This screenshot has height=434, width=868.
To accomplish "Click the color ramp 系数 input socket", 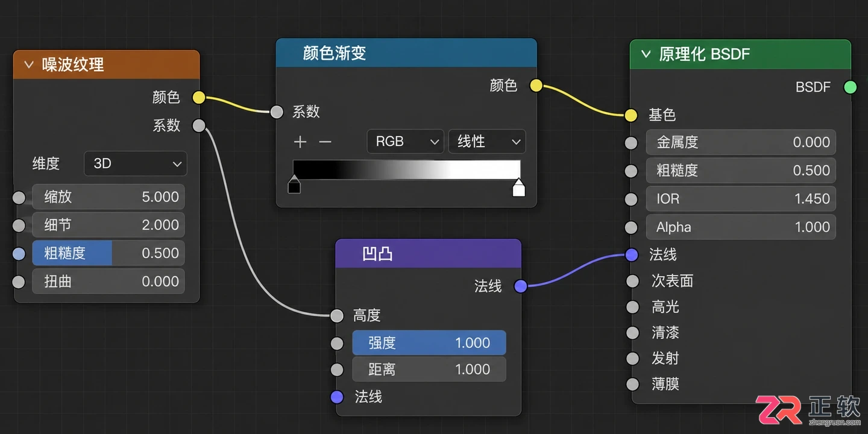I will pos(277,112).
